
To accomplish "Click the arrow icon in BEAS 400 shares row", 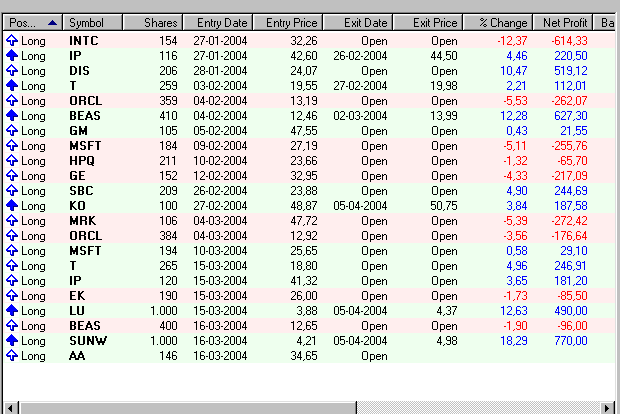I will (x=12, y=326).
